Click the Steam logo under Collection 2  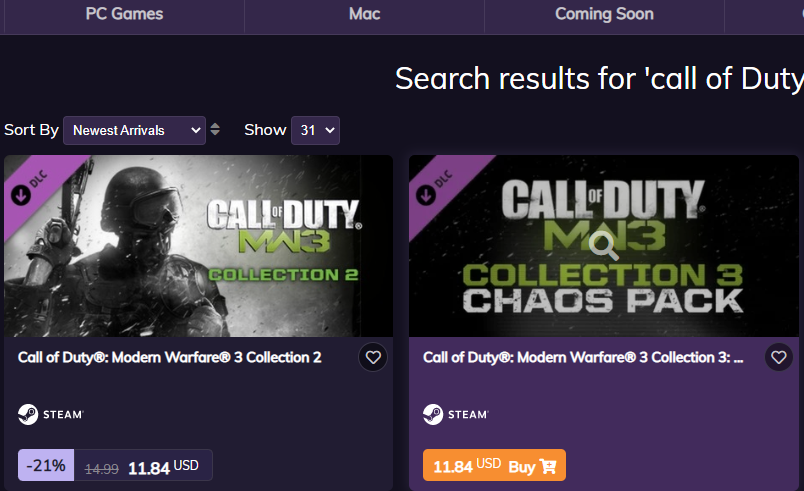(51, 414)
